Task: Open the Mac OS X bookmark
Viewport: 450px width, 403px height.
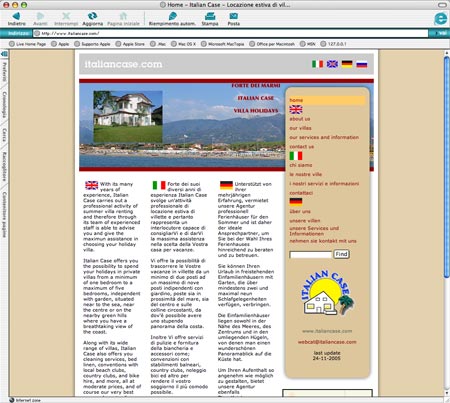Action: [183, 44]
